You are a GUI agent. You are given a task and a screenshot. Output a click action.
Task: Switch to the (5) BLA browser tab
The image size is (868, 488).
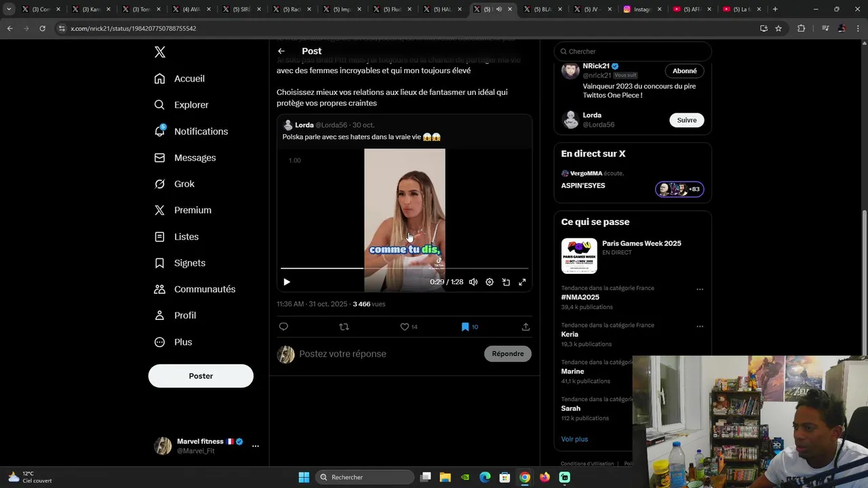coord(542,9)
